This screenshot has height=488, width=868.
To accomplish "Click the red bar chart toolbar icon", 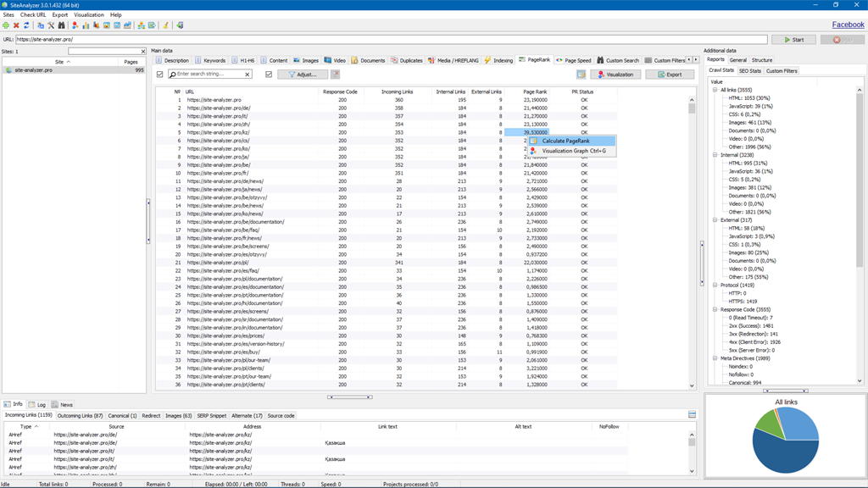I will click(97, 25).
